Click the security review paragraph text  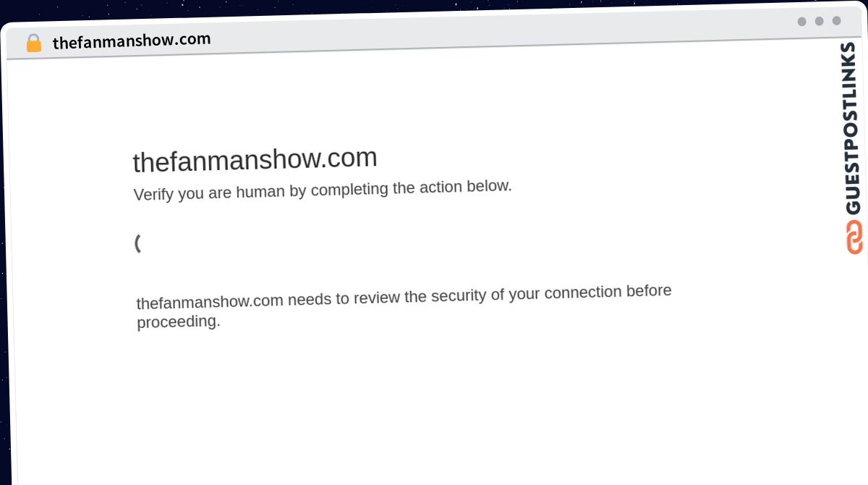pos(404,305)
